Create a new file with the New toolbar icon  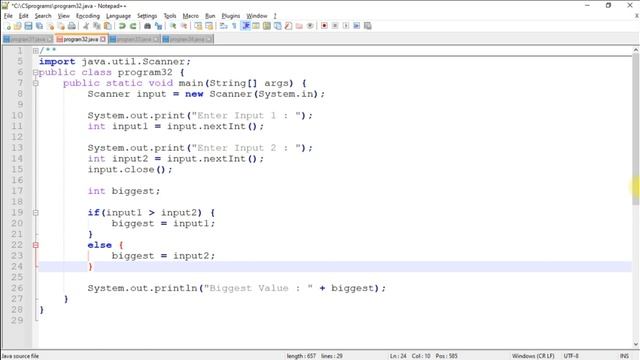point(8,26)
